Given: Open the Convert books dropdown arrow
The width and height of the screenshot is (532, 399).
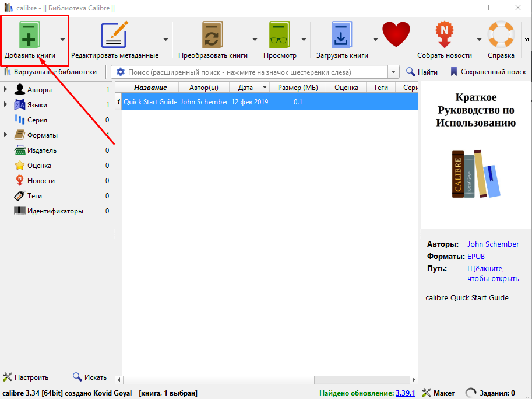Looking at the screenshot, I should 255,40.
